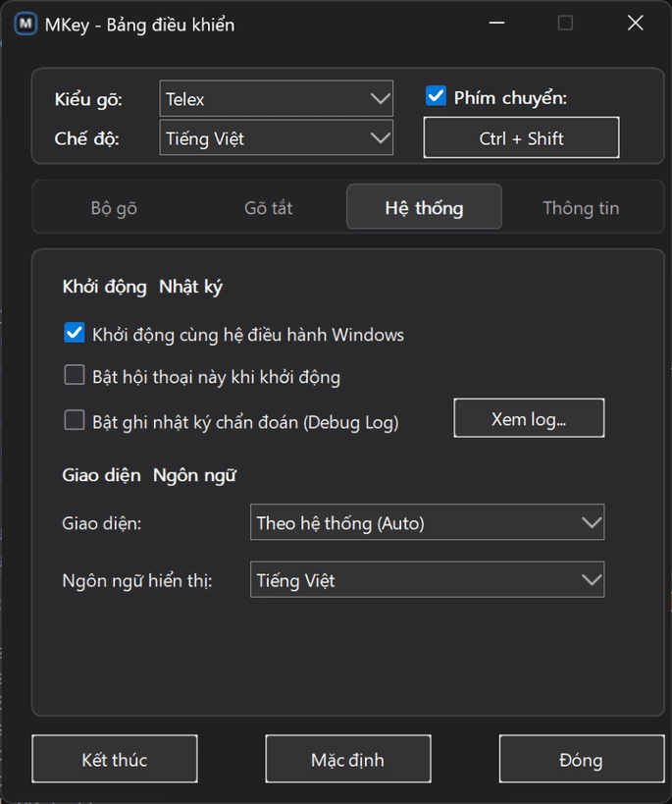Click the Xem log... button
Image resolution: width=672 pixels, height=804 pixels.
coord(529,418)
